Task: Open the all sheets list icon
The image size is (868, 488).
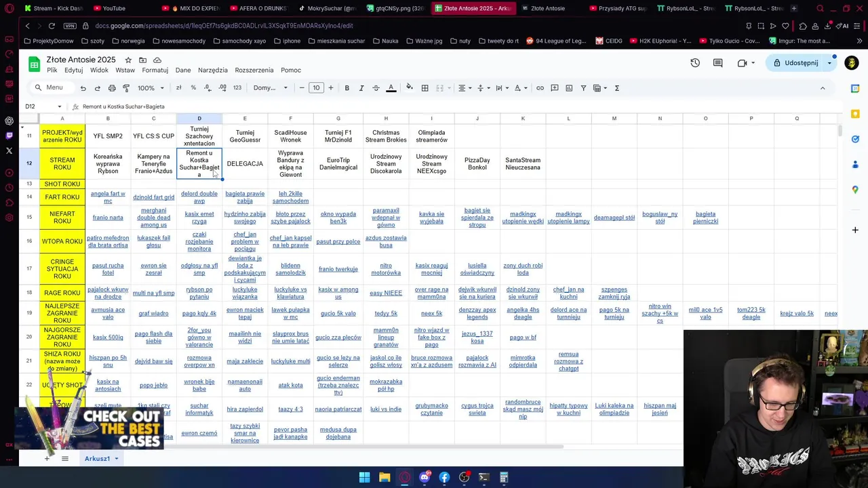Action: click(65, 458)
